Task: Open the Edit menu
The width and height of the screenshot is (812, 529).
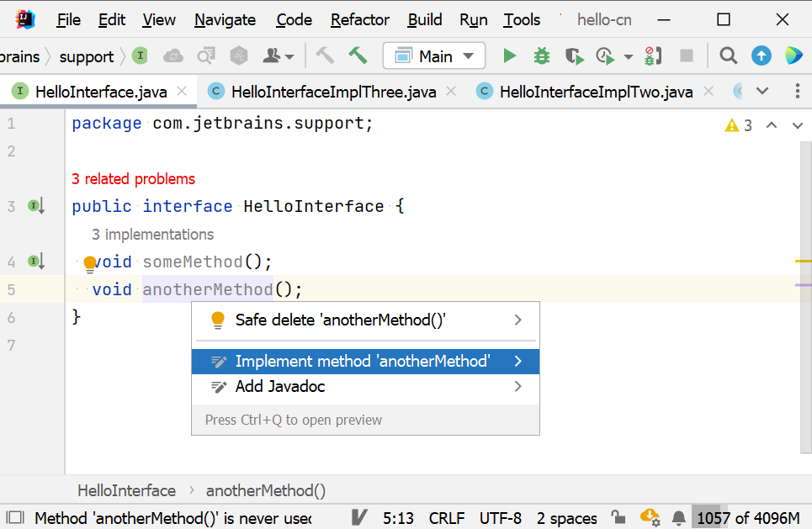Action: click(111, 19)
